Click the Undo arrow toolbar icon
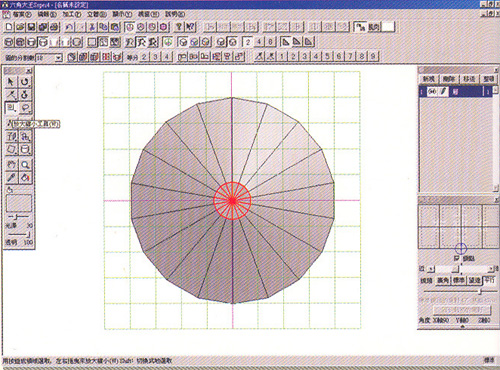 coord(69,27)
